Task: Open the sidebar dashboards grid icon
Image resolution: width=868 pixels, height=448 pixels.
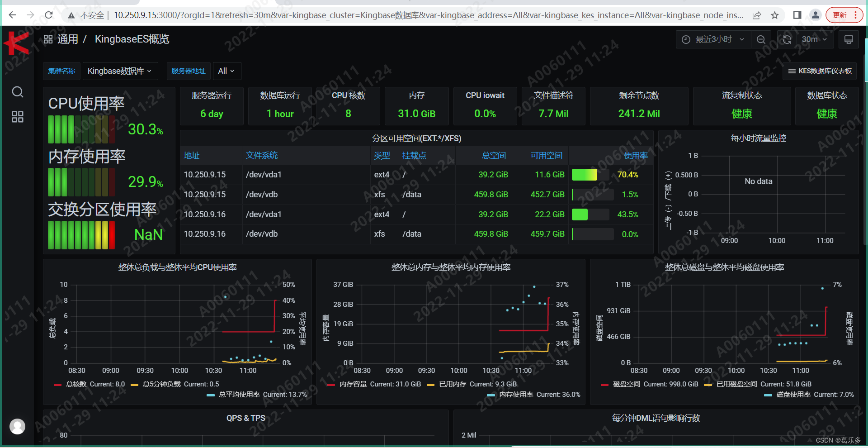Action: [18, 117]
